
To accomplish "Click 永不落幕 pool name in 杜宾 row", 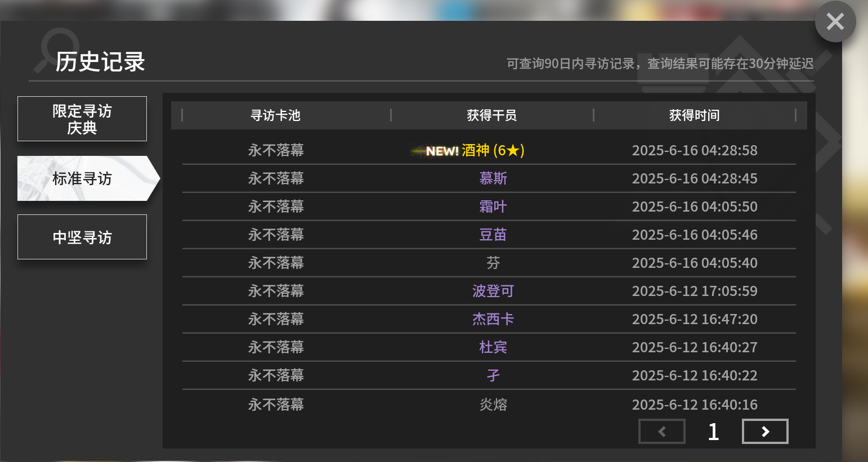I will pos(276,347).
